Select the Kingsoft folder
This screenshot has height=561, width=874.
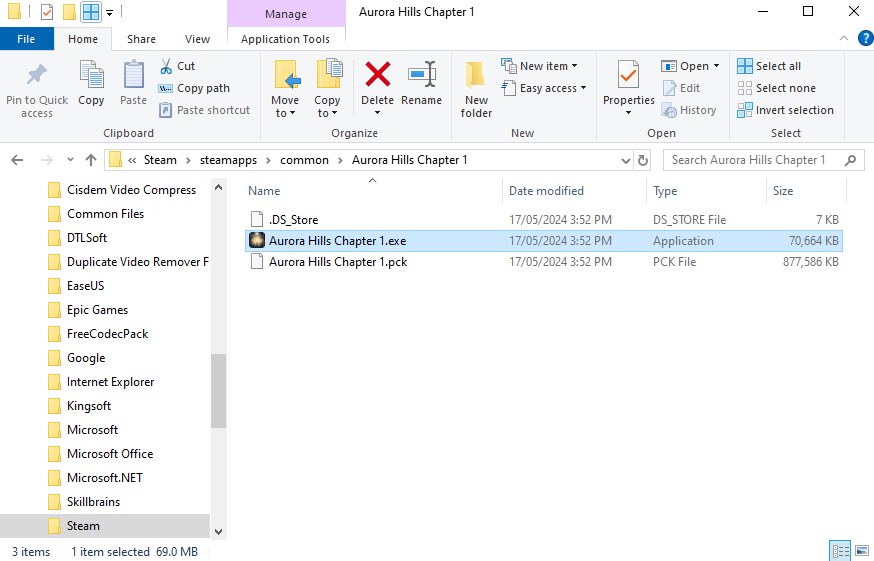click(80, 406)
